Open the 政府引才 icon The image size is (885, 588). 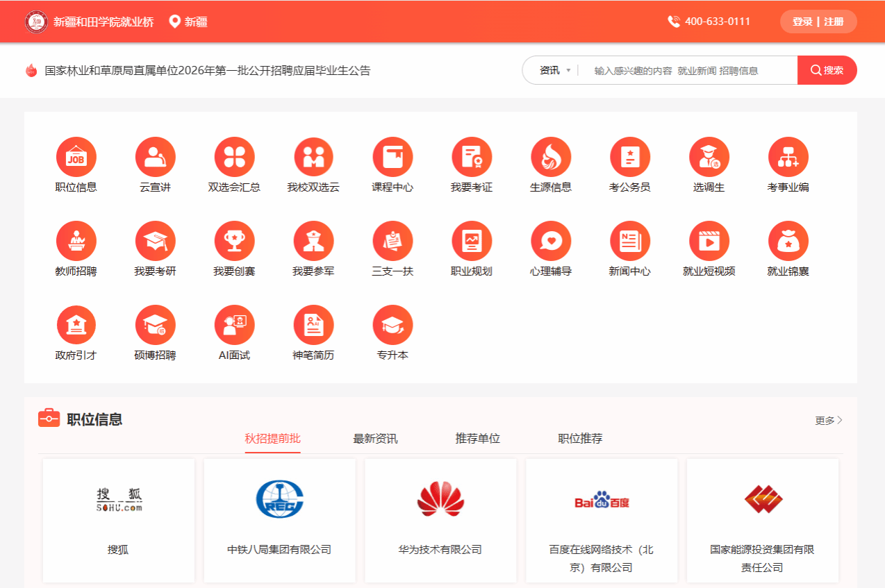pyautogui.click(x=76, y=325)
